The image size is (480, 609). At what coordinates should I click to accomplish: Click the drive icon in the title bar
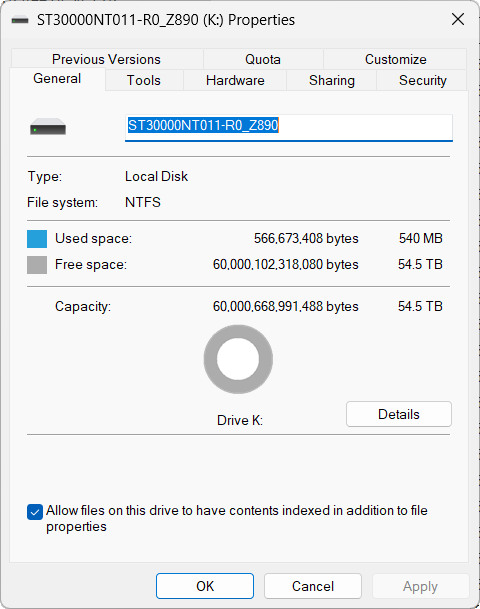[20, 20]
